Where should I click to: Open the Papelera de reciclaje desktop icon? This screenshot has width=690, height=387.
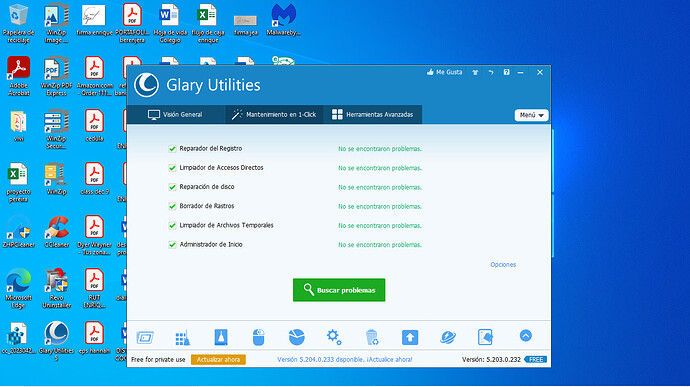[x=18, y=23]
